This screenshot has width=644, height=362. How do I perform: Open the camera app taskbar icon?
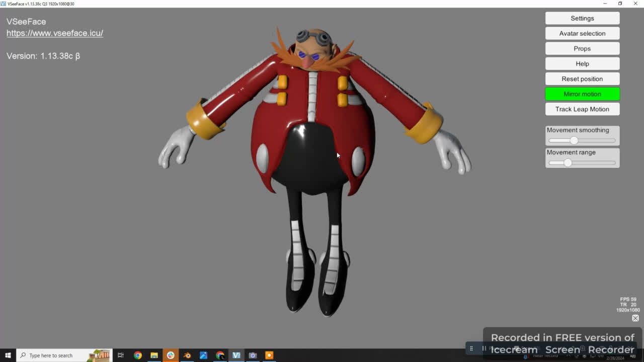point(253,355)
